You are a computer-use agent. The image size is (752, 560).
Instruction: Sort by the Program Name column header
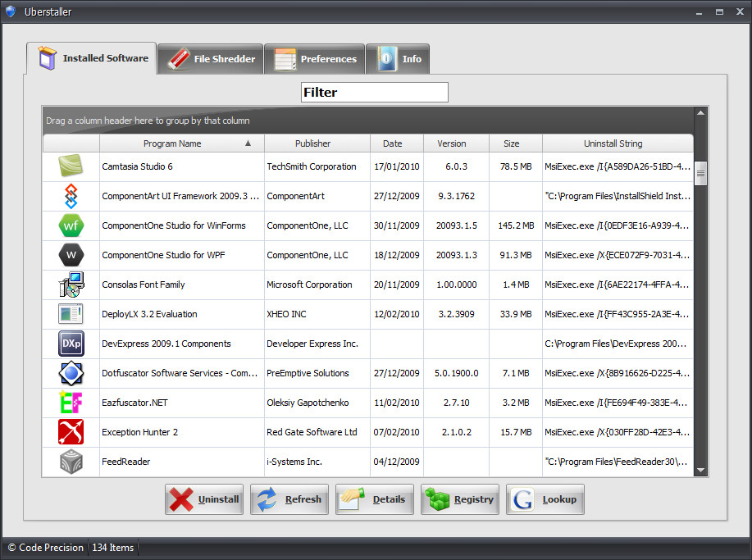pyautogui.click(x=182, y=143)
